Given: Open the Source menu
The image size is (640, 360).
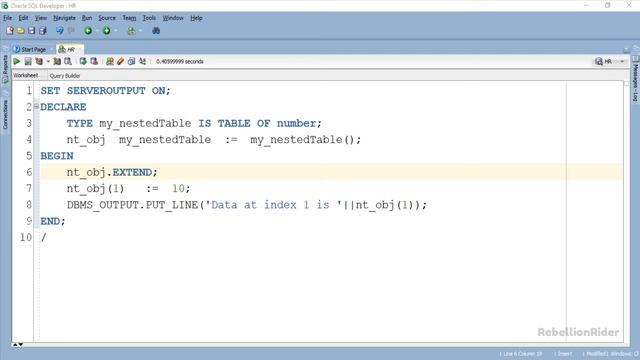Looking at the screenshot, I should coord(107,18).
